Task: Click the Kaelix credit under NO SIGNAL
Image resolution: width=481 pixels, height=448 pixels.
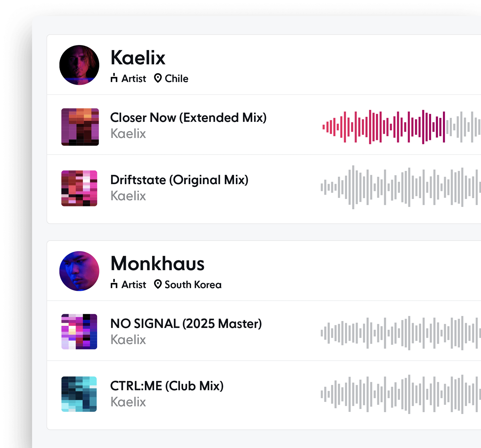Action: coord(128,340)
